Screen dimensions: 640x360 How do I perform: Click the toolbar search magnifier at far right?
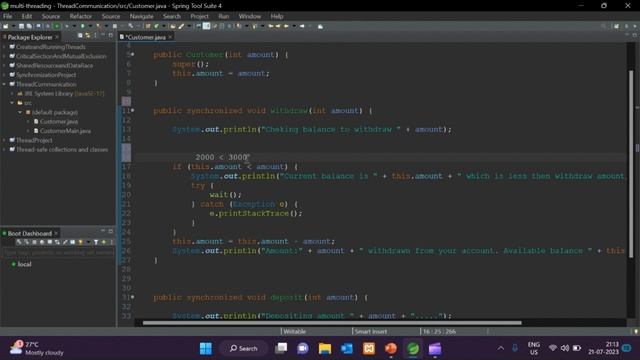click(603, 26)
